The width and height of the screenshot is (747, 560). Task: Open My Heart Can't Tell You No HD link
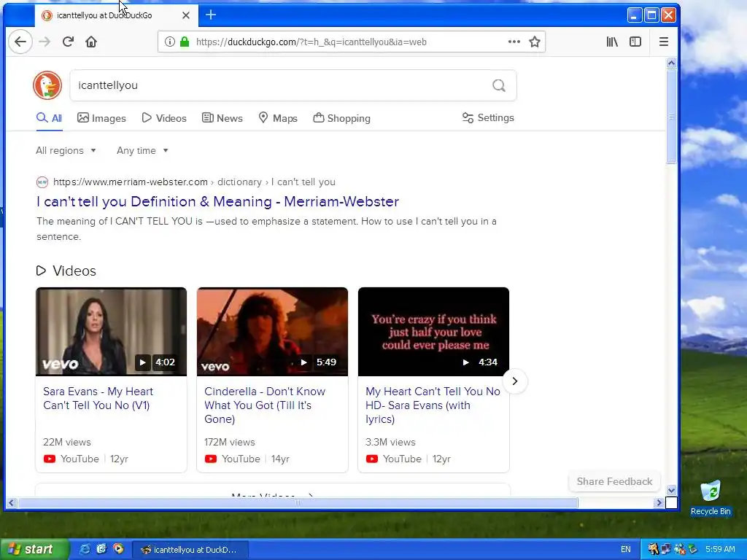point(433,405)
